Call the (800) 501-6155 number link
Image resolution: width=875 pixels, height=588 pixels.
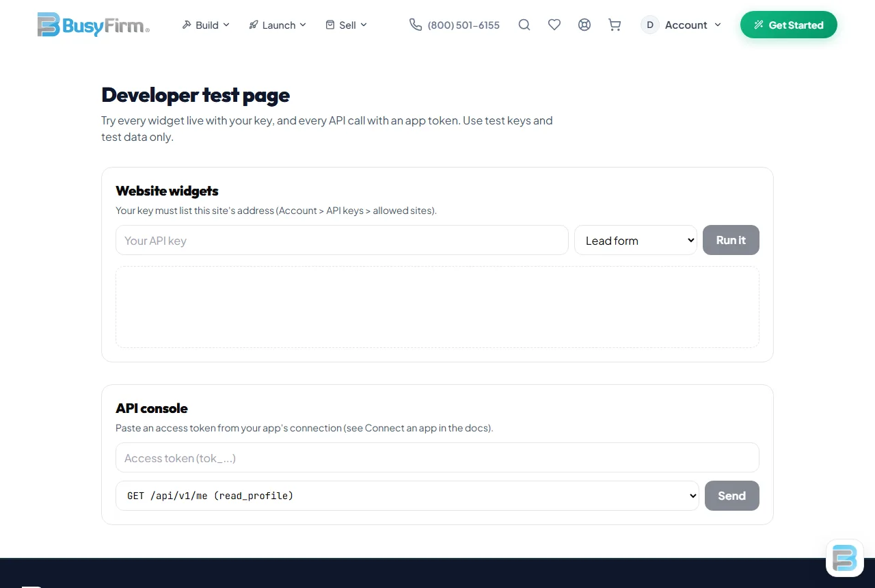tap(463, 25)
